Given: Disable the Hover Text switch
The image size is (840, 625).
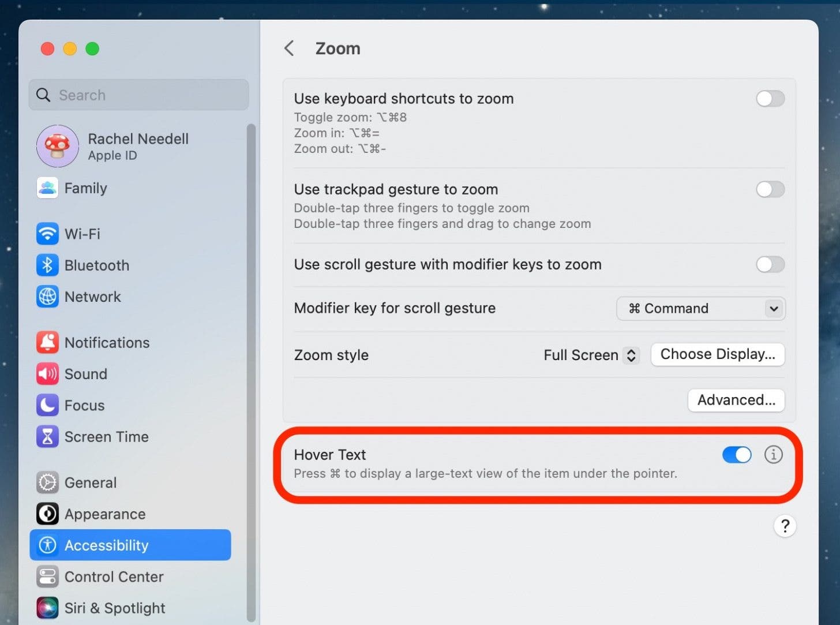Looking at the screenshot, I should click(737, 455).
